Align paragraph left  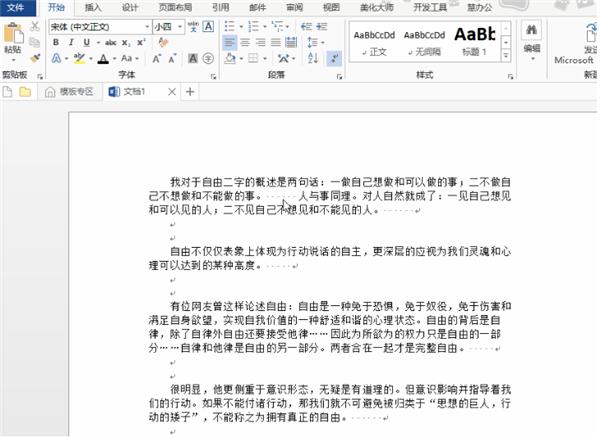point(230,42)
